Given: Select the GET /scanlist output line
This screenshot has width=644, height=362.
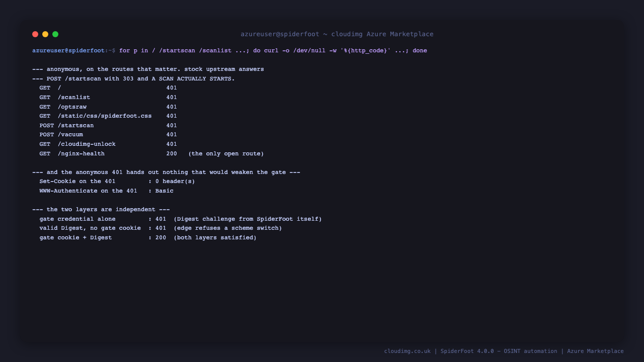Looking at the screenshot, I should (108, 98).
